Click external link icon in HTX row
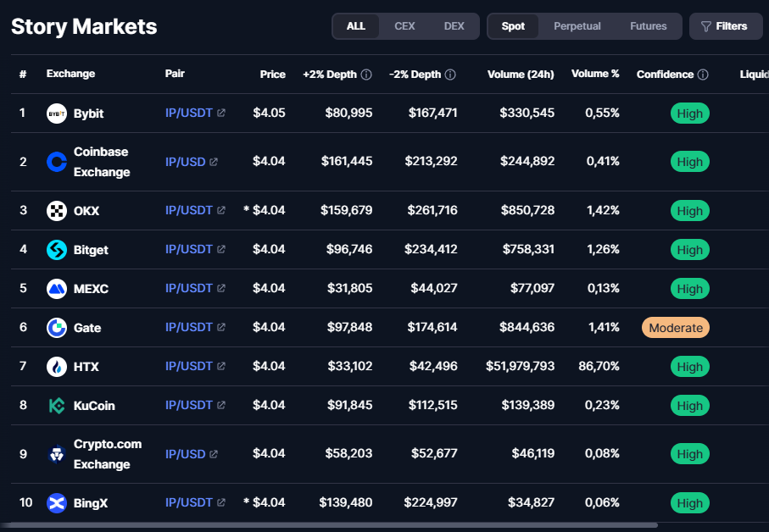 221,366
